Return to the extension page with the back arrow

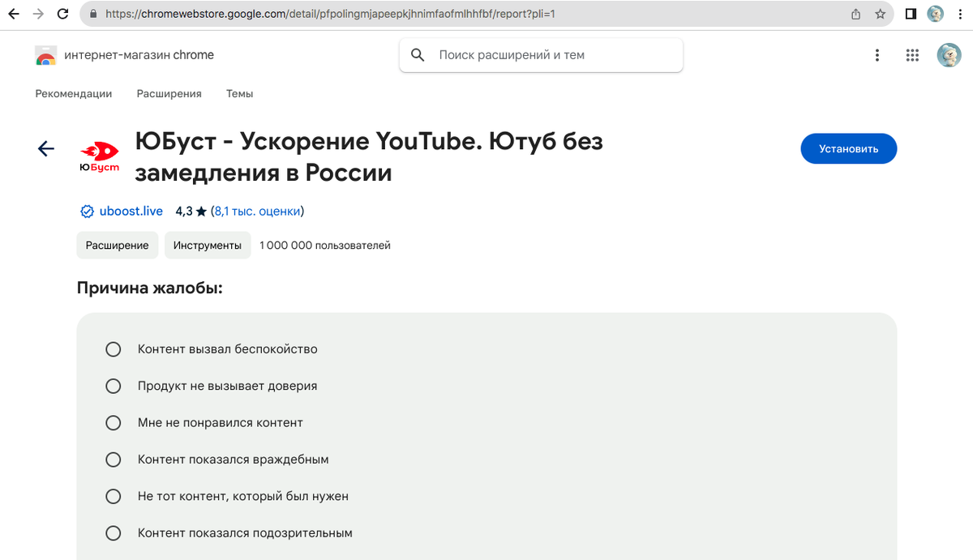tap(46, 148)
